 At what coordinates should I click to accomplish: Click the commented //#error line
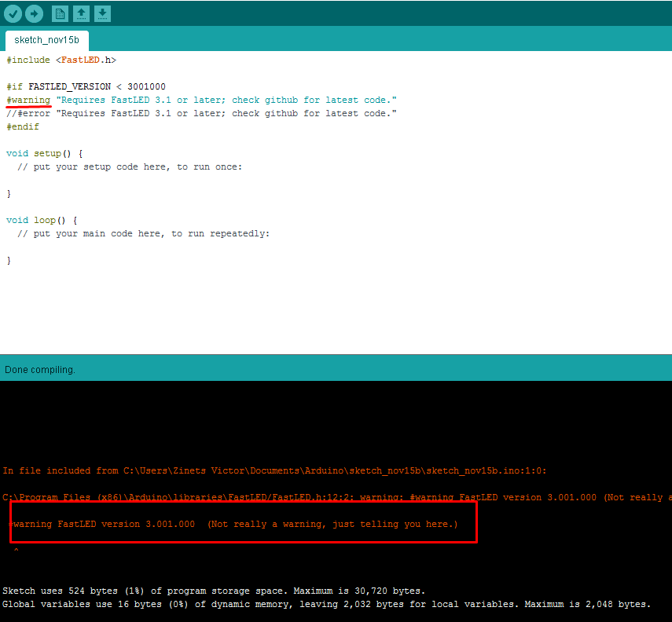201,113
